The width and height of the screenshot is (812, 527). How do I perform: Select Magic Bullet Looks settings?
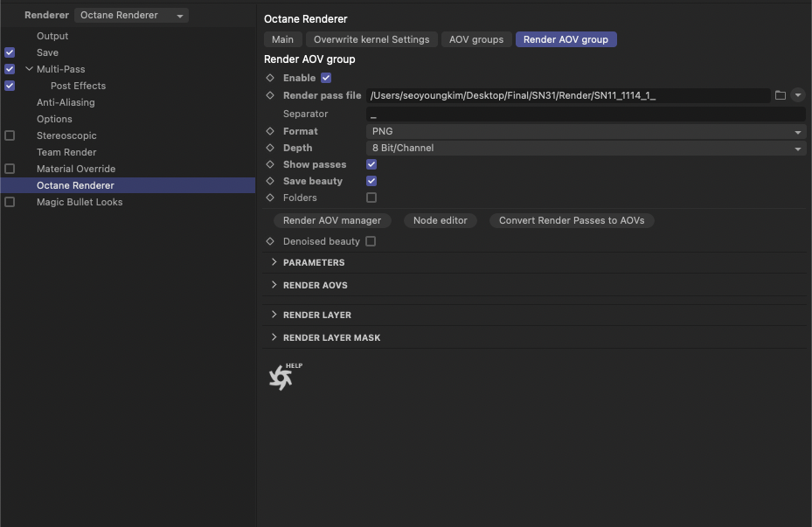point(80,202)
